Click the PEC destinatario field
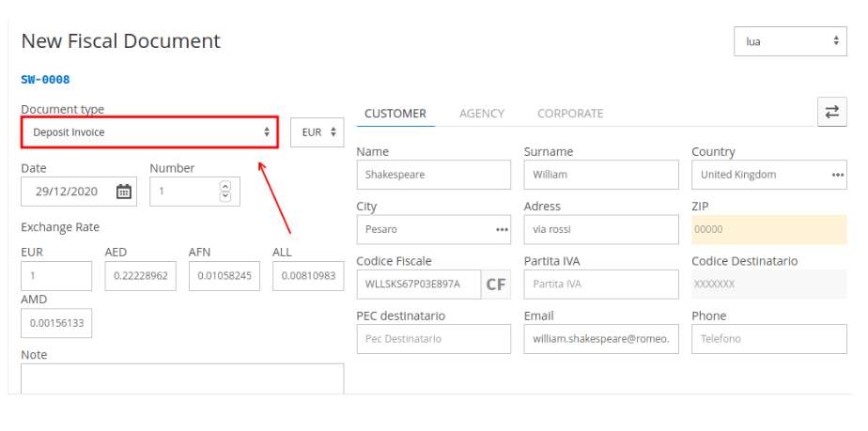Viewport: 868px width, 431px height. click(x=433, y=339)
